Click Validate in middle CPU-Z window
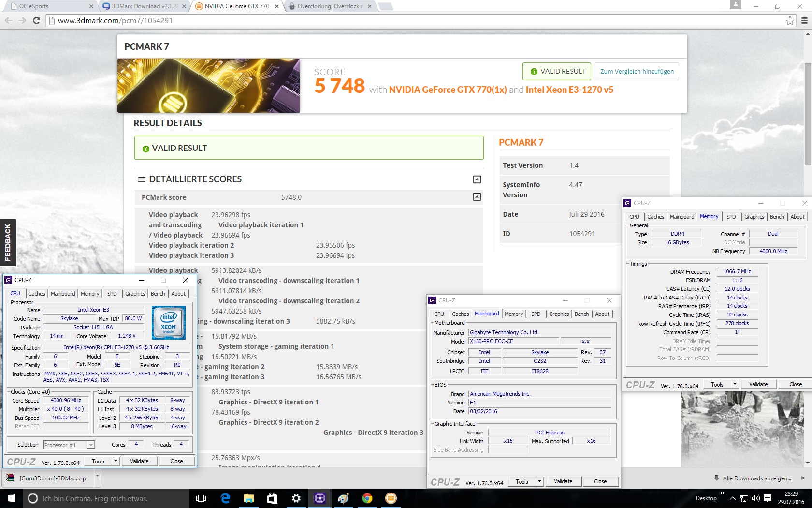This screenshot has width=812, height=508. click(563, 481)
